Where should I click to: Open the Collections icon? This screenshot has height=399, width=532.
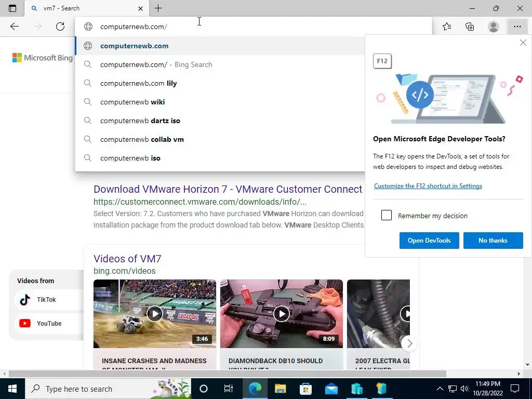coord(470,26)
